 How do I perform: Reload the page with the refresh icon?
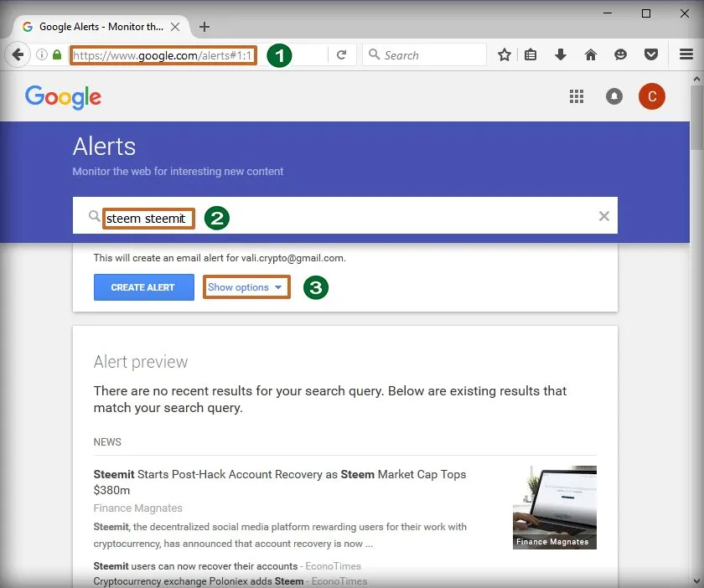342,54
